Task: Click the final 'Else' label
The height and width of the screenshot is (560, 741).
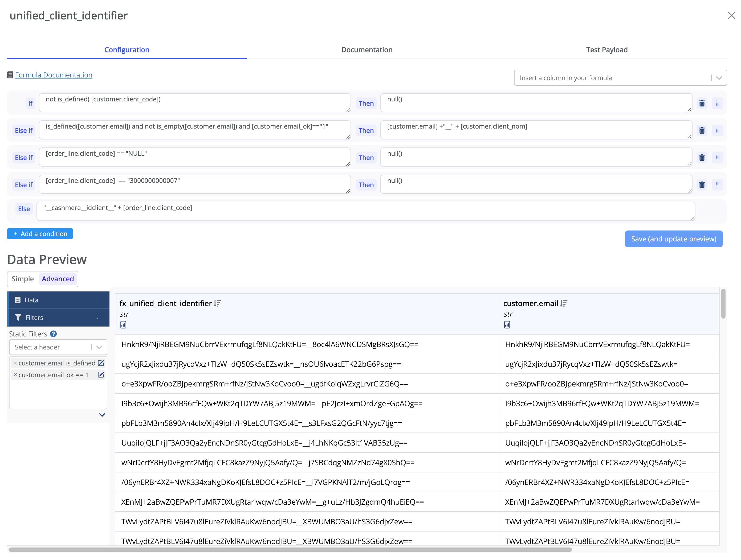Action: tap(24, 209)
